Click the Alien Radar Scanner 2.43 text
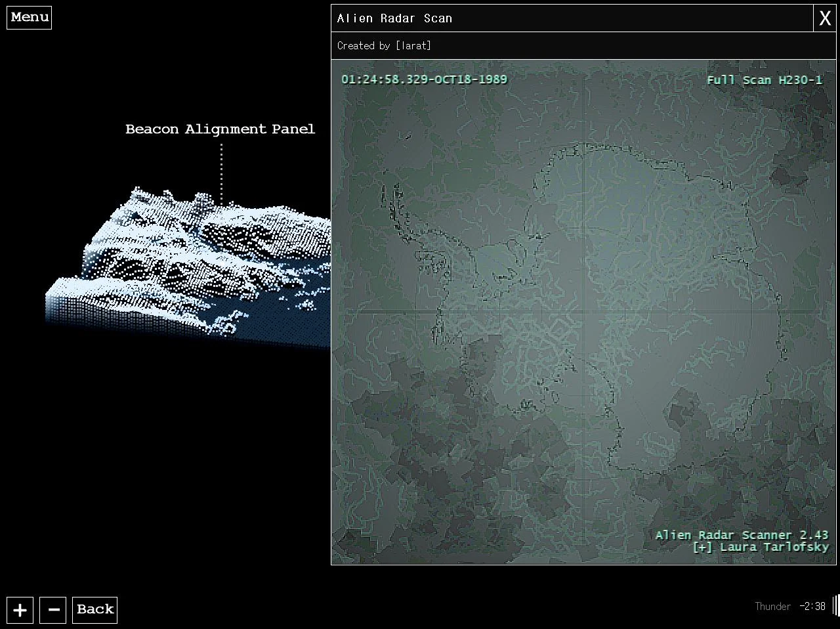 [x=742, y=535]
